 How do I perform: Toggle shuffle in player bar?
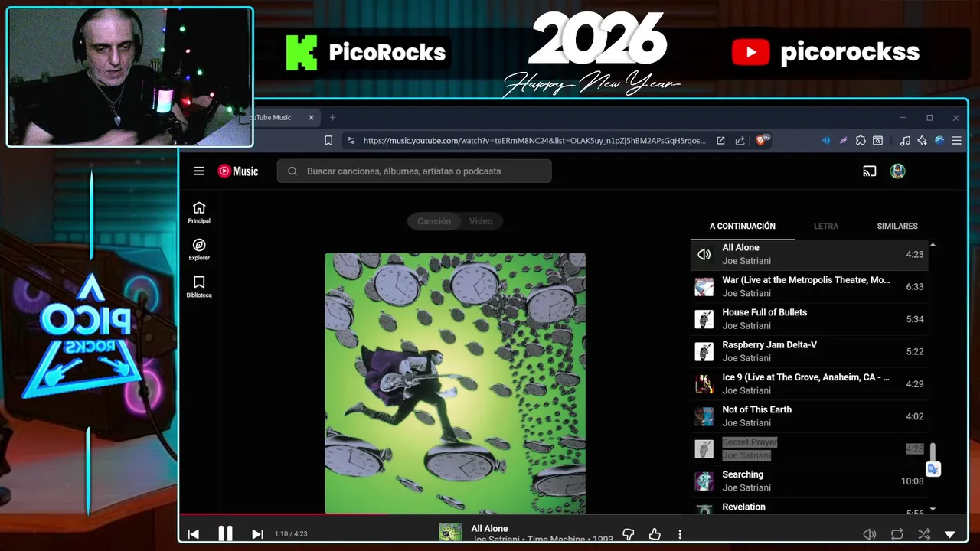[924, 534]
